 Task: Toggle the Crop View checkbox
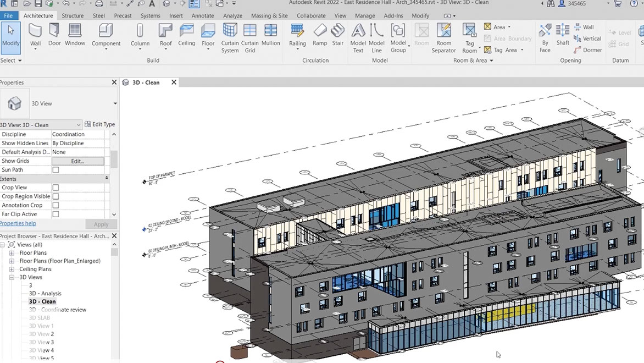55,188
